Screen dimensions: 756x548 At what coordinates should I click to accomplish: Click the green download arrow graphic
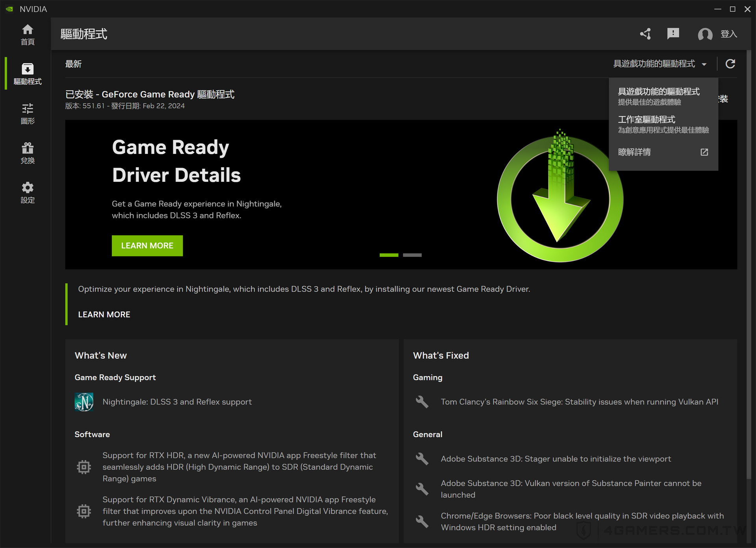(x=560, y=196)
